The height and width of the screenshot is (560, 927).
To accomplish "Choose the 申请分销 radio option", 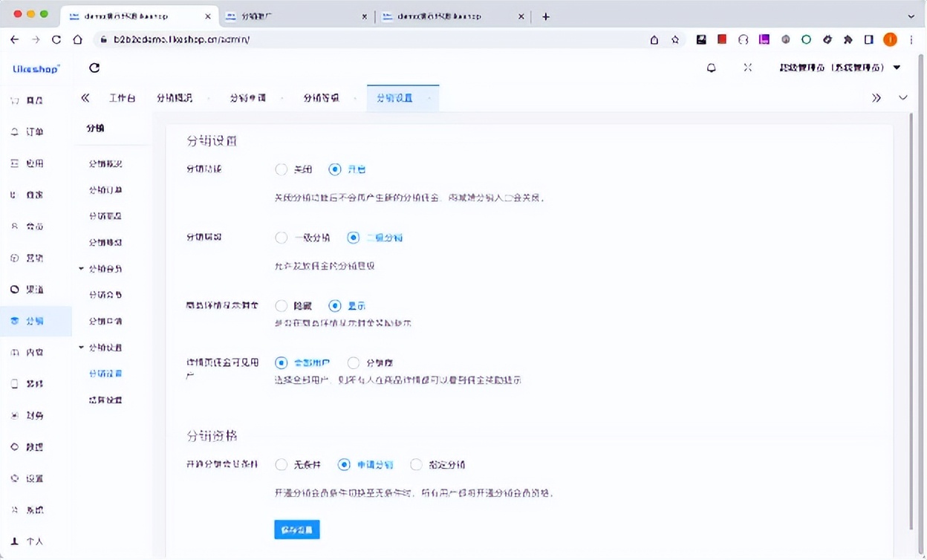I will 344,465.
